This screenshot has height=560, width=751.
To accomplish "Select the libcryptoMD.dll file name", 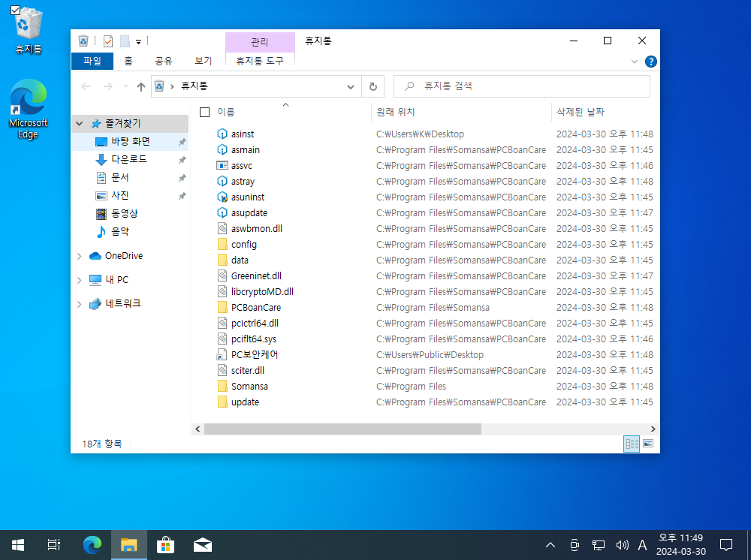I will pos(262,292).
